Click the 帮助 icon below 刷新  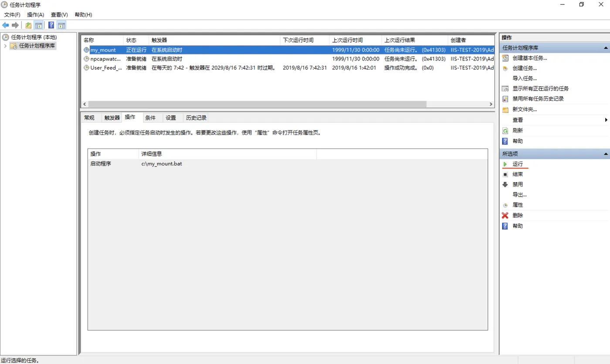pyautogui.click(x=505, y=141)
